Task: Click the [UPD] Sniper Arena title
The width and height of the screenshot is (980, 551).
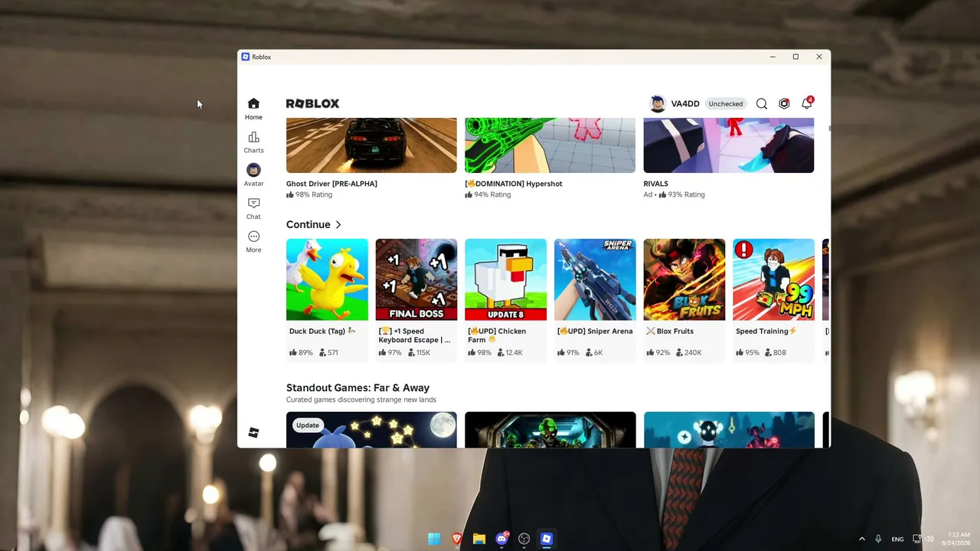Action: tap(595, 331)
